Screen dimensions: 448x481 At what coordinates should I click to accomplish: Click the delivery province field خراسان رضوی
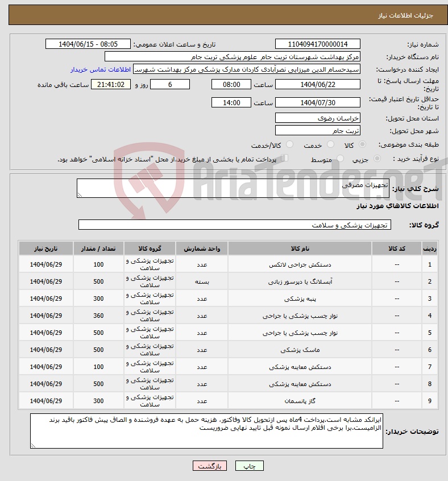(x=318, y=118)
